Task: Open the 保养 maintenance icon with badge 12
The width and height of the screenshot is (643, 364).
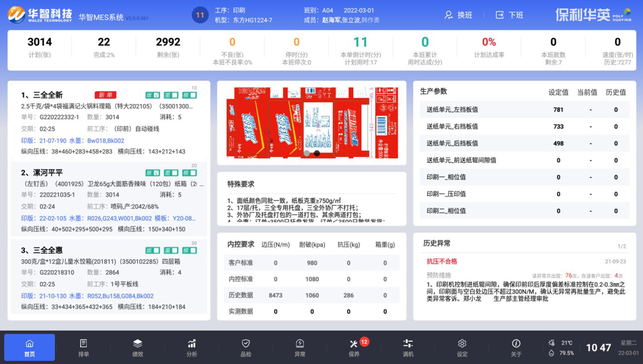Action: click(x=353, y=347)
